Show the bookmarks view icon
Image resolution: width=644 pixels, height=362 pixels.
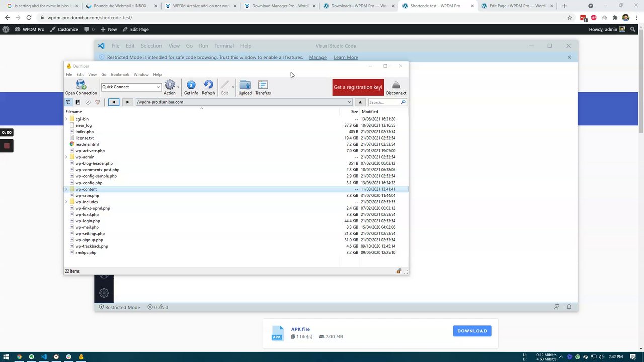(78, 102)
